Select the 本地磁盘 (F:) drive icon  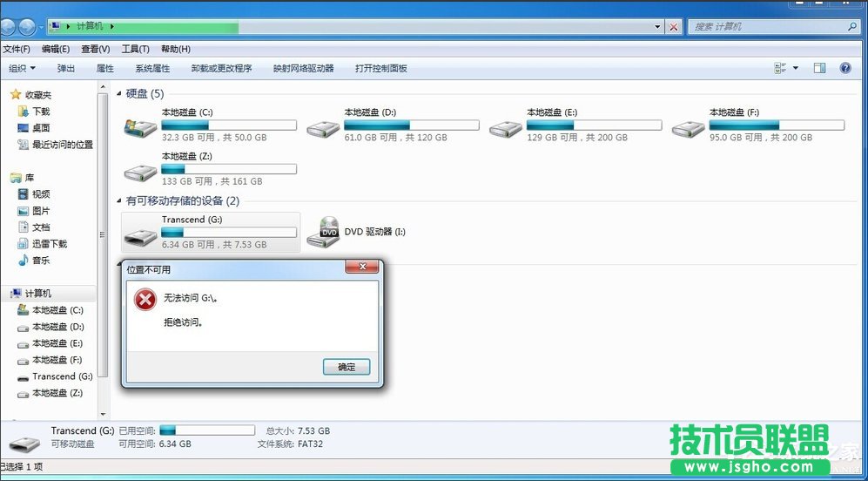tap(689, 129)
